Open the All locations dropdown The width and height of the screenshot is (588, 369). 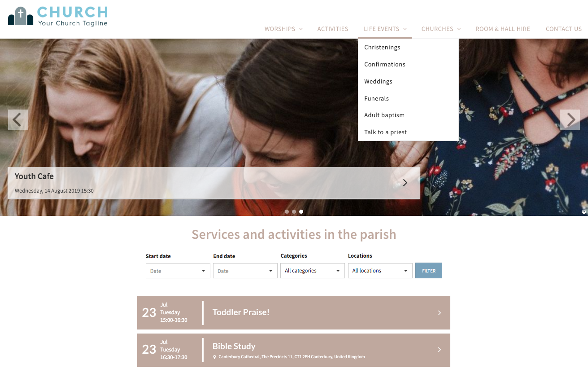380,271
